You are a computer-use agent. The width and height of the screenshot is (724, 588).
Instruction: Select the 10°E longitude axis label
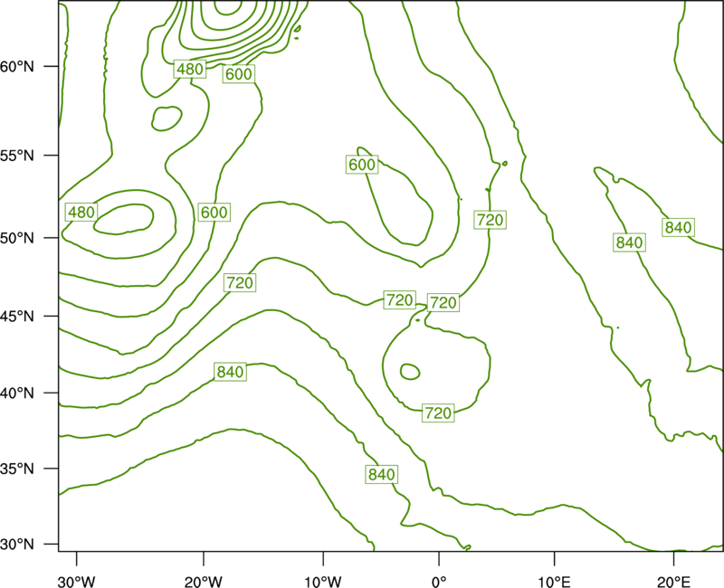[555, 582]
